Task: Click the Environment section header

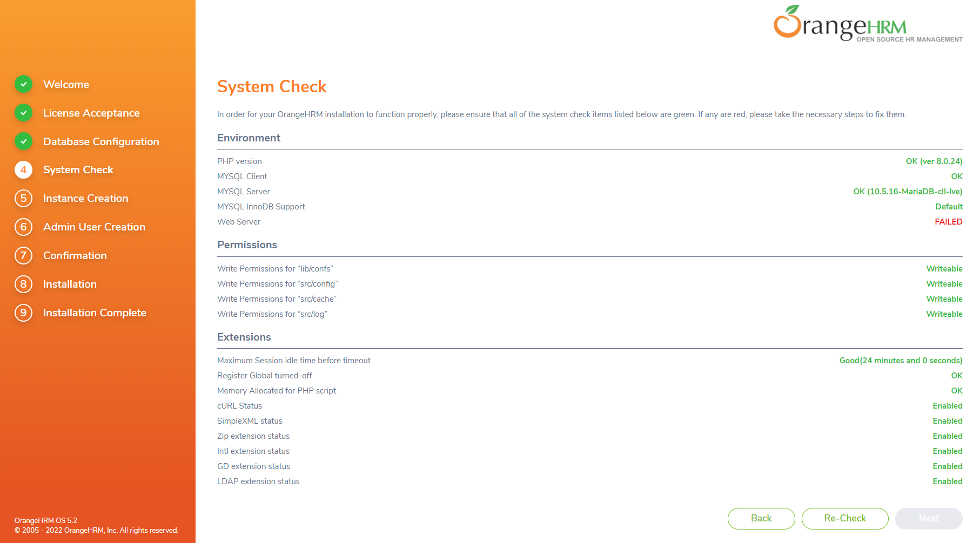Action: tap(249, 138)
